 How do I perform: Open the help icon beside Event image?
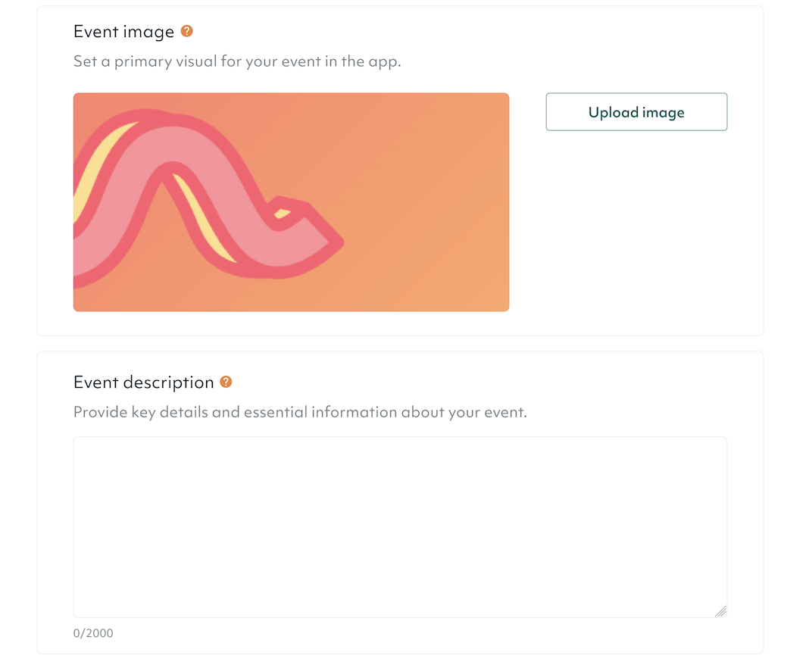[x=187, y=32]
